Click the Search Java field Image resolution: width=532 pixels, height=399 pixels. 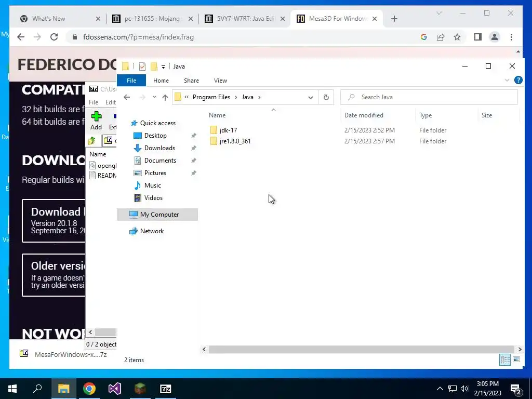click(x=429, y=97)
